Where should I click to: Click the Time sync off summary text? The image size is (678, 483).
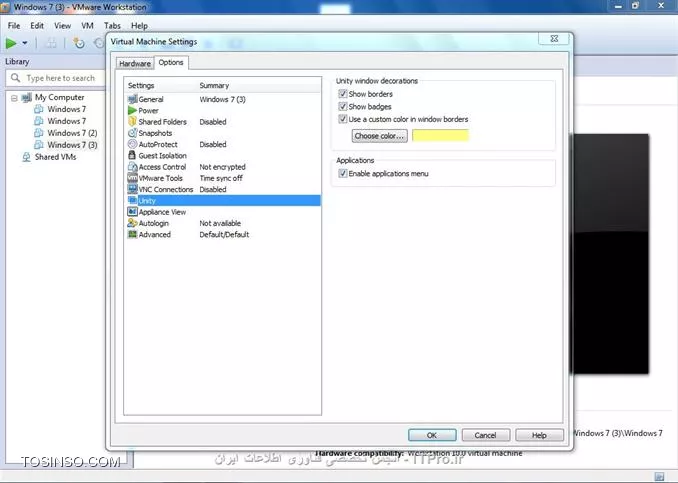pyautogui.click(x=221, y=178)
